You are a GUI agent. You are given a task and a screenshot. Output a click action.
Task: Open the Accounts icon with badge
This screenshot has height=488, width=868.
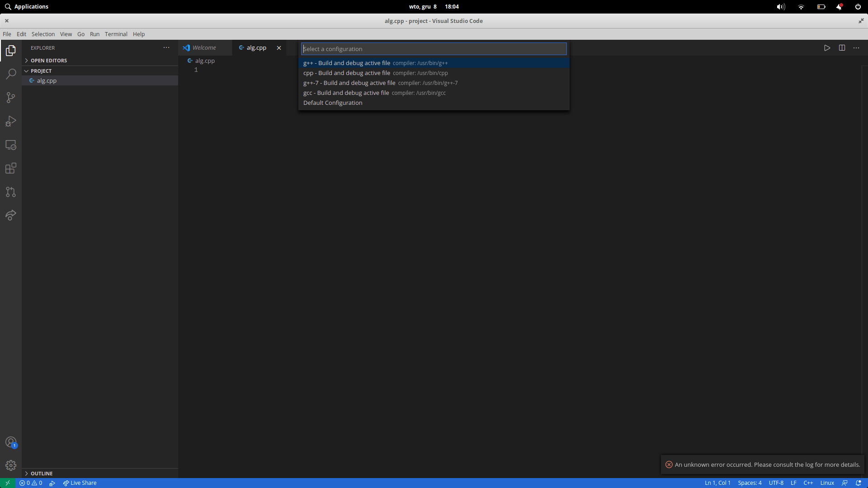tap(11, 442)
